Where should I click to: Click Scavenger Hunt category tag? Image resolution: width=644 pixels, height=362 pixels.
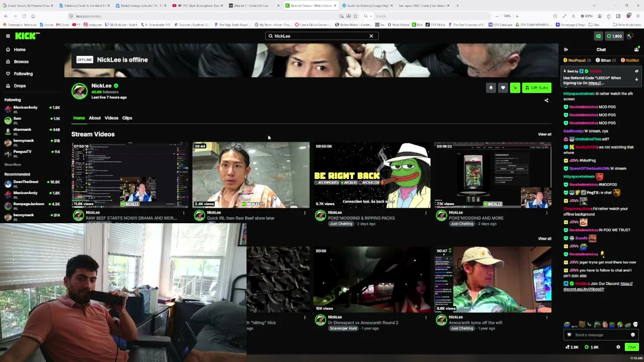pyautogui.click(x=343, y=328)
